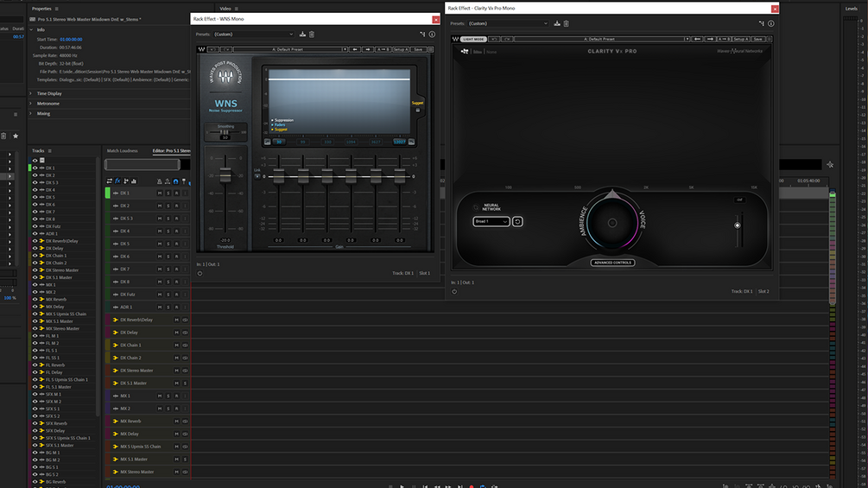Viewport: 868px width, 488px height.
Task: Show EQ icon in multitrack editor
Action: 133,181
